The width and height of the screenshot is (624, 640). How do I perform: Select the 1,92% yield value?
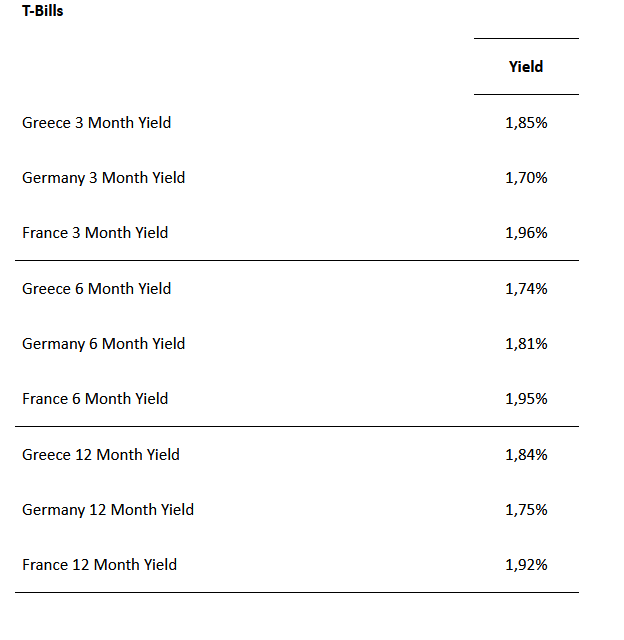pyautogui.click(x=526, y=565)
